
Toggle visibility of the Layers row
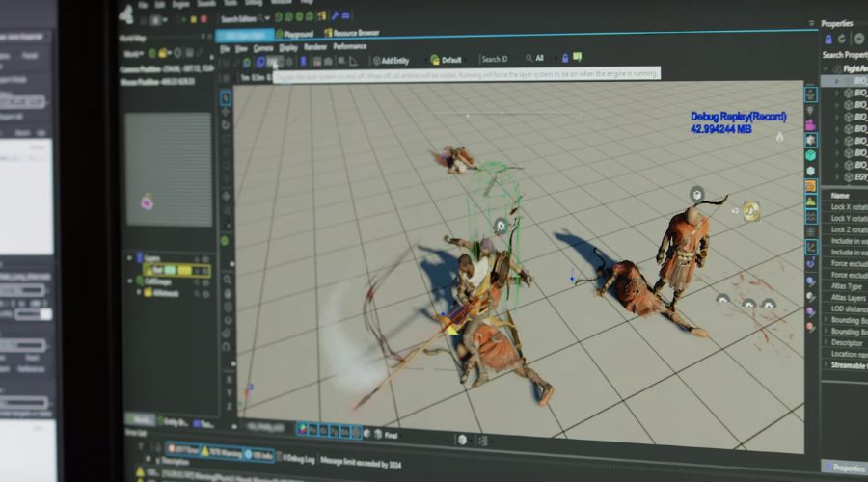(x=205, y=258)
